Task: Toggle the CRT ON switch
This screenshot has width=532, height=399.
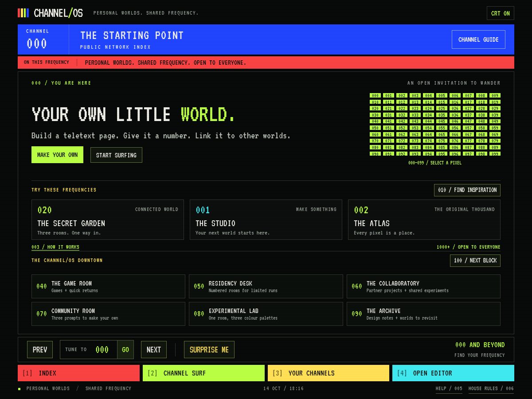Action: [x=501, y=13]
